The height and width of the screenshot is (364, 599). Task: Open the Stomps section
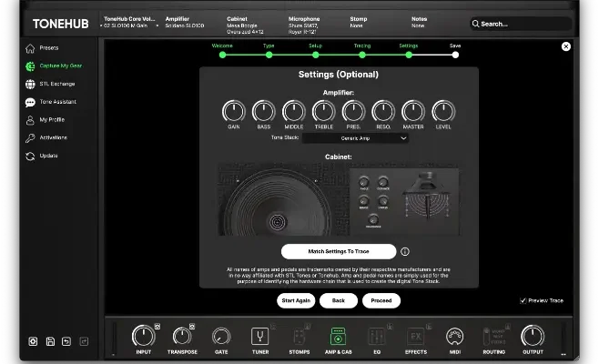[x=299, y=335]
